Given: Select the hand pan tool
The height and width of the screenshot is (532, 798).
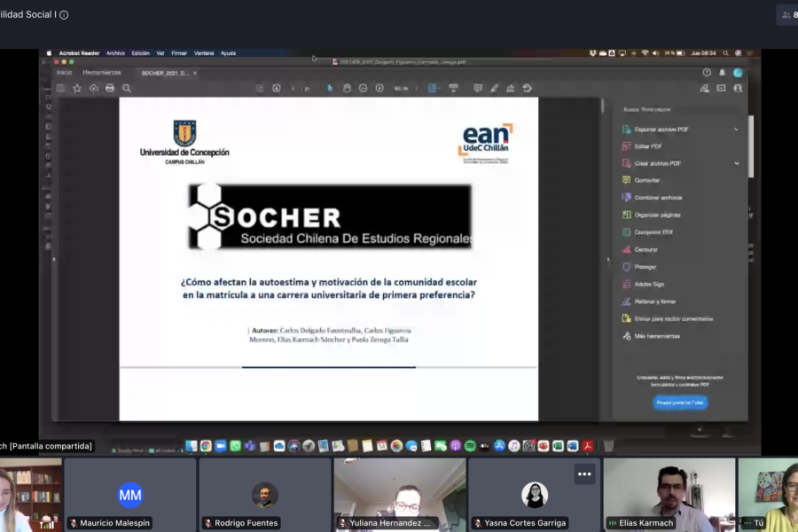Looking at the screenshot, I should coord(347,89).
